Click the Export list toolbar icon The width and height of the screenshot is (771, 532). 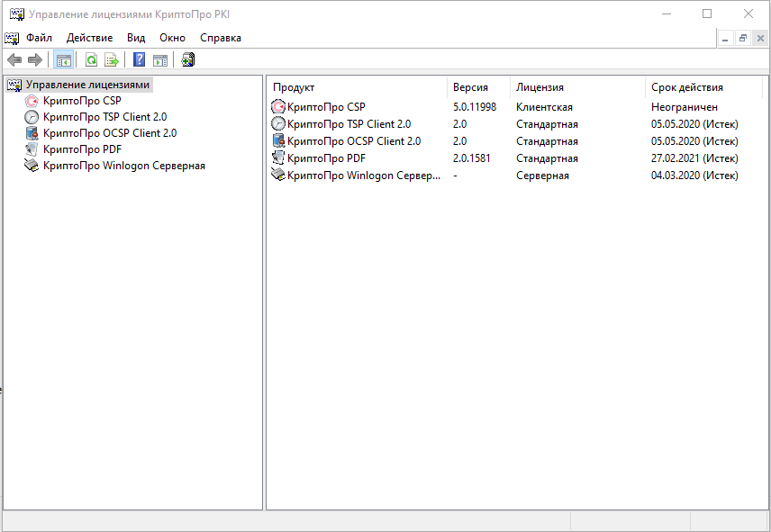(x=112, y=60)
